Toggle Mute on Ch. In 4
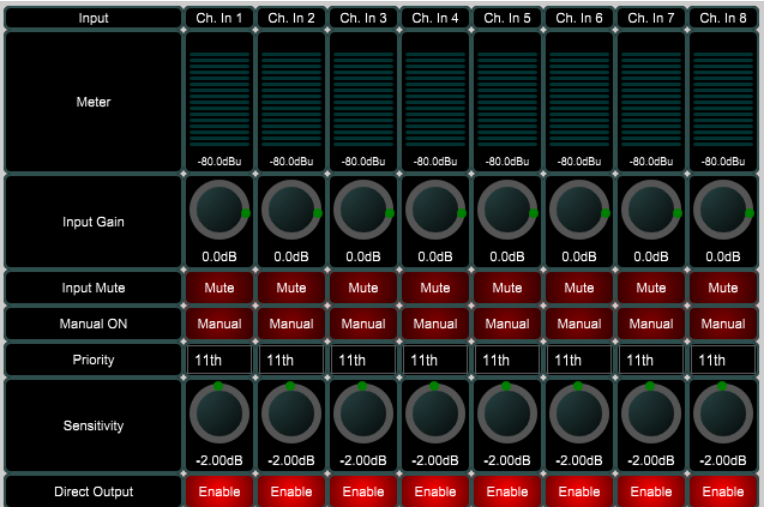This screenshot has height=507, width=764. pos(435,288)
